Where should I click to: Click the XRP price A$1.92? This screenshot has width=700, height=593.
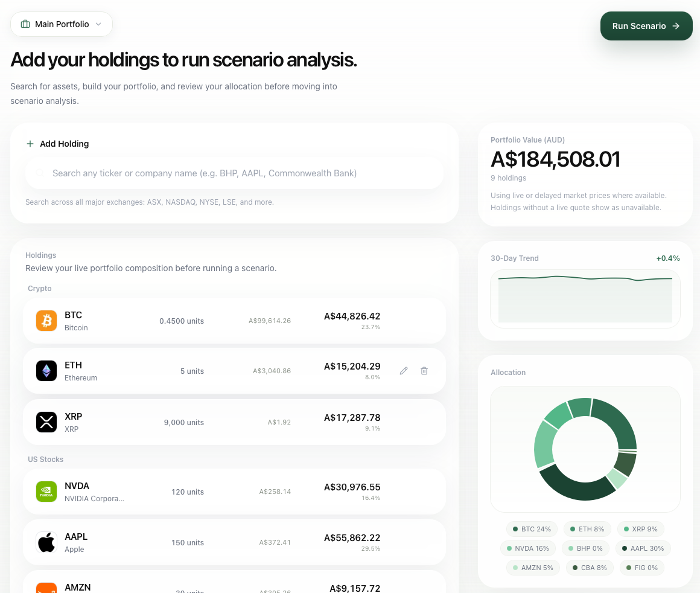(279, 422)
